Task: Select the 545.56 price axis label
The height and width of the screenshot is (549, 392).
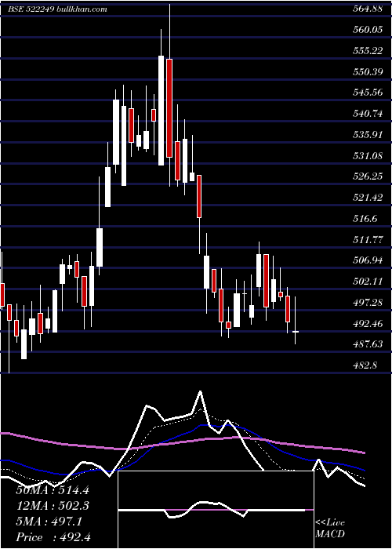Action: coord(367,93)
